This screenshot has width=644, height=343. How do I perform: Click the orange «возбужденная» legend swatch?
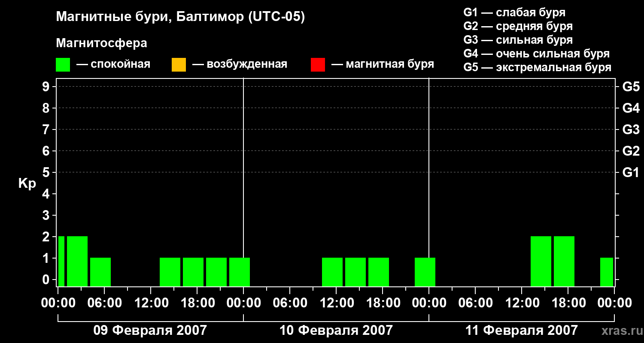point(179,65)
